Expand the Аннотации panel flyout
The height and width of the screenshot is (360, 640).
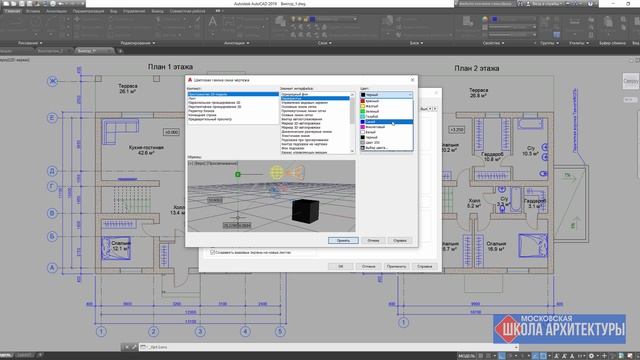[236, 43]
